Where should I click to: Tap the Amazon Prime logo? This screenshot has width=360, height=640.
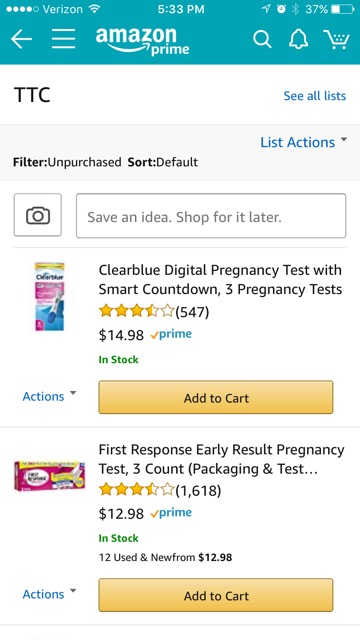(x=143, y=41)
